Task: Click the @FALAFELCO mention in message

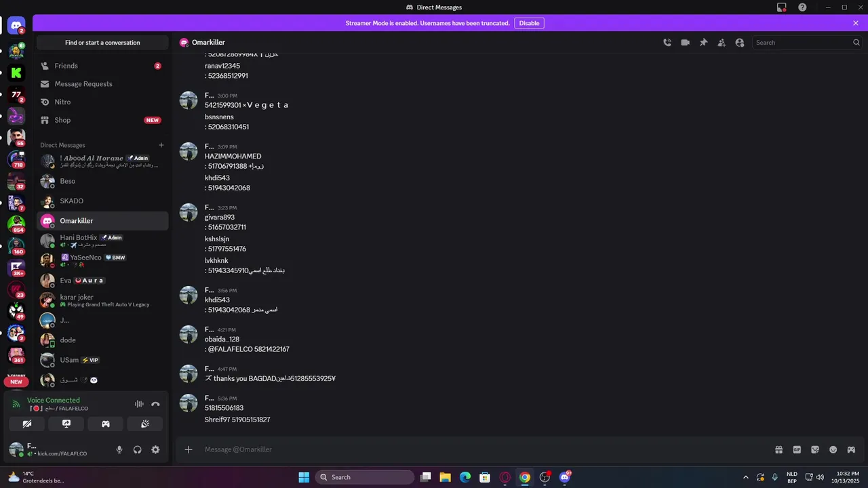Action: pos(230,350)
